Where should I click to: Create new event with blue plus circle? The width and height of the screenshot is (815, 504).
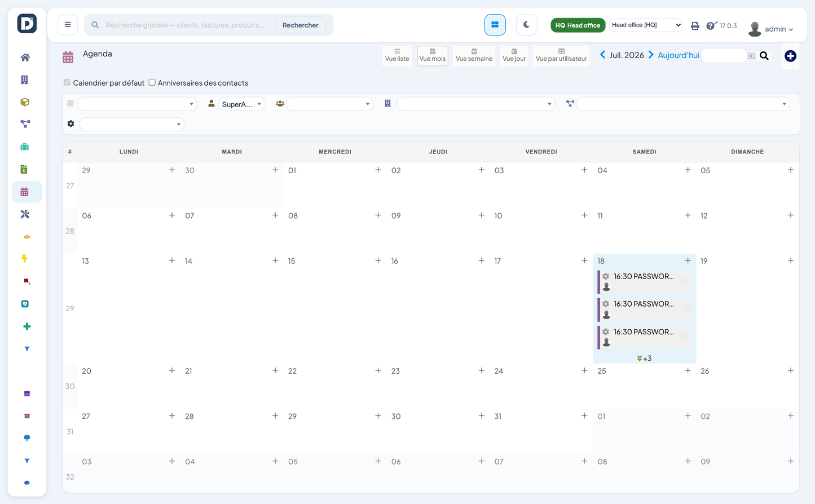coord(790,56)
